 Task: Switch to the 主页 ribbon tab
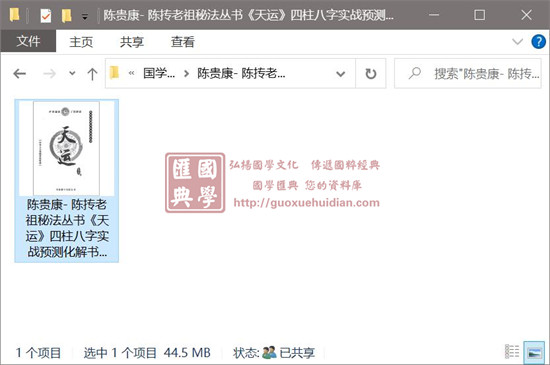click(x=81, y=42)
